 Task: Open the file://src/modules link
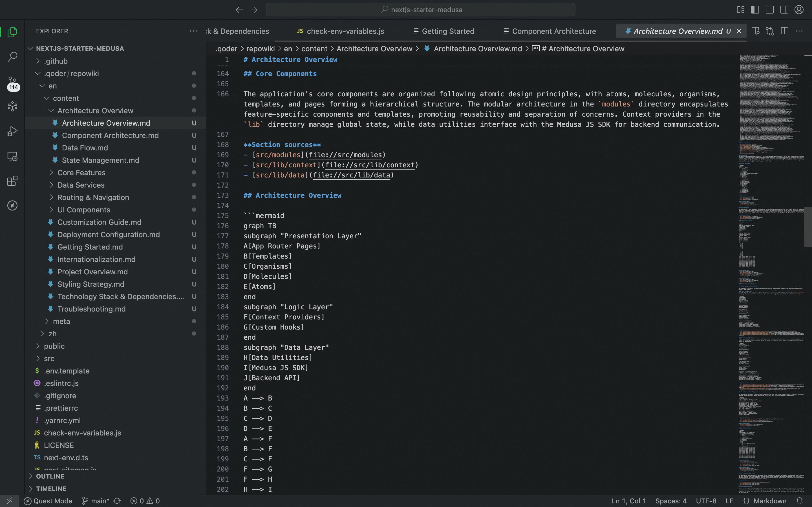pyautogui.click(x=345, y=155)
